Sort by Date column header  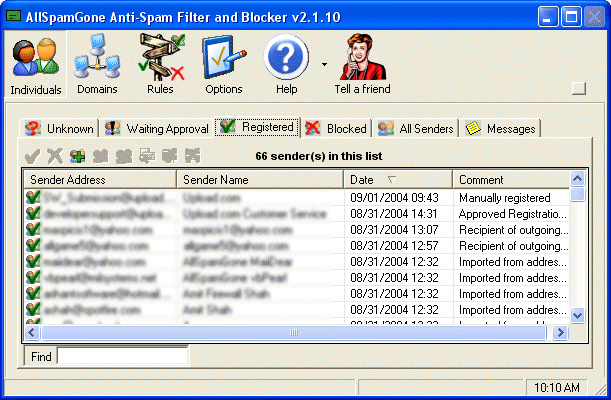click(x=398, y=180)
